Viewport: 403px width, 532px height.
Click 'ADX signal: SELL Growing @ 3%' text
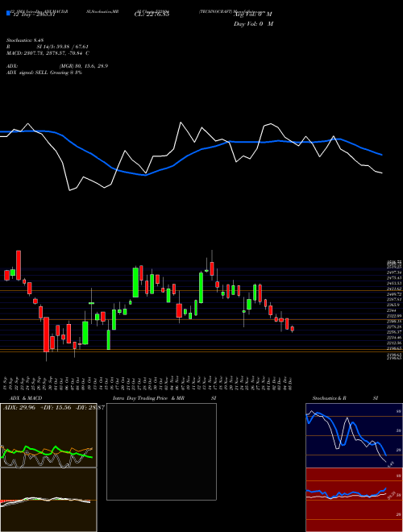click(x=44, y=73)
